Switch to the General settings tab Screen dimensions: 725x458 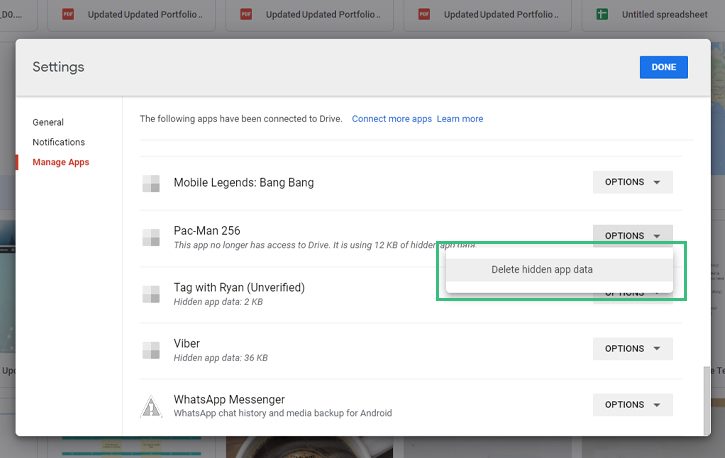pos(48,122)
